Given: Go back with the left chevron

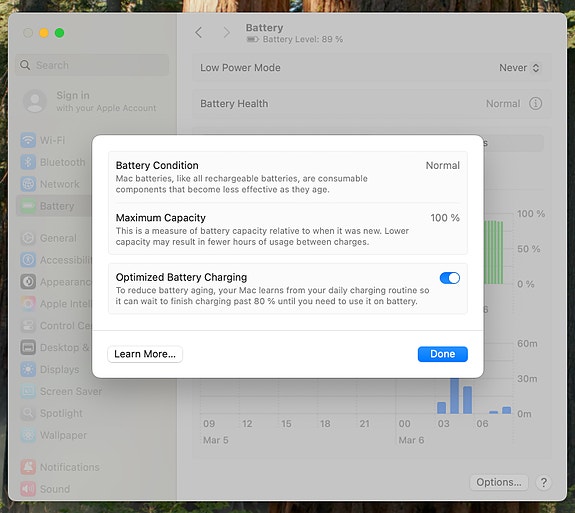Looking at the screenshot, I should tap(199, 33).
